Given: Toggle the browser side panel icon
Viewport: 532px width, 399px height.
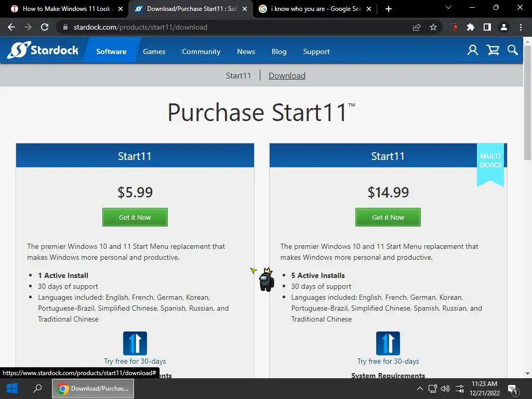Looking at the screenshot, I should (487, 27).
